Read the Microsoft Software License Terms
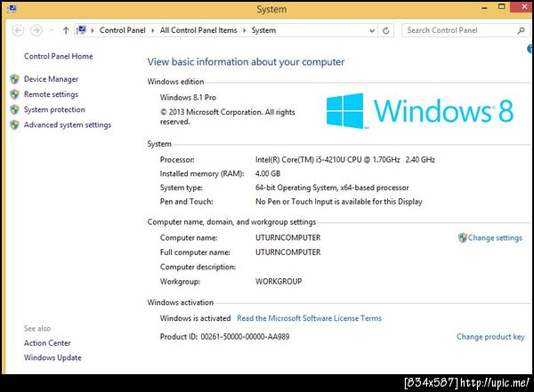This screenshot has height=392, width=534. click(309, 318)
